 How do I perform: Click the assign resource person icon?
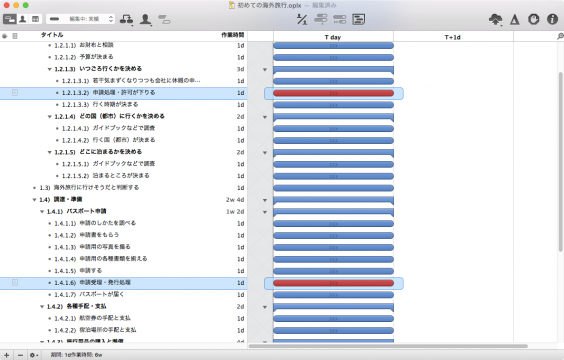(146, 19)
